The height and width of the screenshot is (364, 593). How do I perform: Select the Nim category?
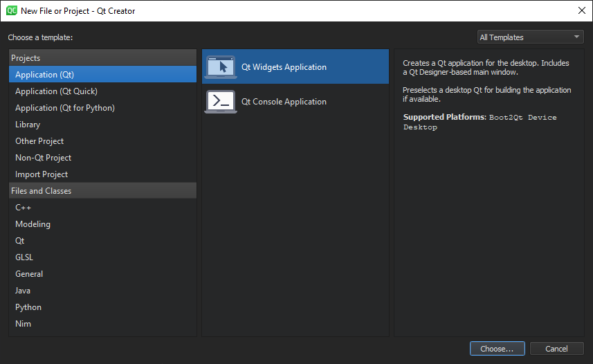pos(102,324)
